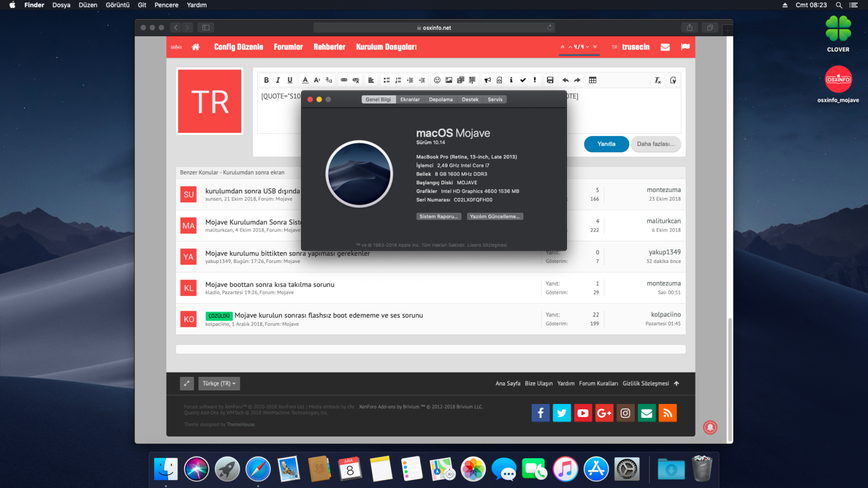Toggle bold formatting in the editor
This screenshot has width=868, height=488.
coord(266,80)
